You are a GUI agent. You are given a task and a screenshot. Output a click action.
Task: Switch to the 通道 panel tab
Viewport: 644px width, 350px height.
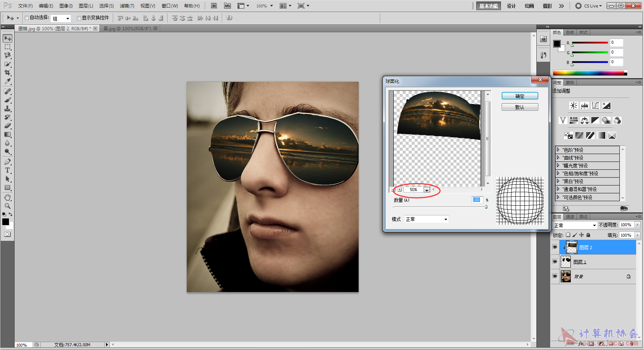[570, 217]
